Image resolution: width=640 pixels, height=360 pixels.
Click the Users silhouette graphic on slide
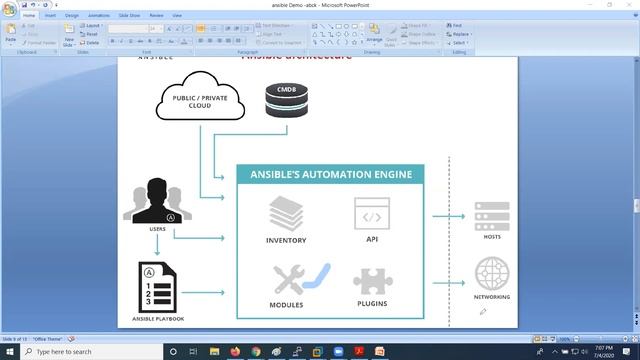click(x=157, y=201)
